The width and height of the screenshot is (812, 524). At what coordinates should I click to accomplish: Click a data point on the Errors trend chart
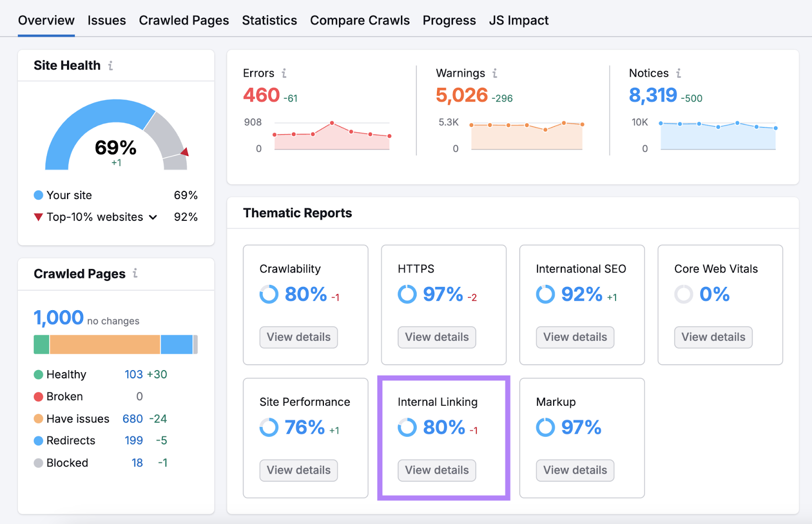(x=332, y=123)
